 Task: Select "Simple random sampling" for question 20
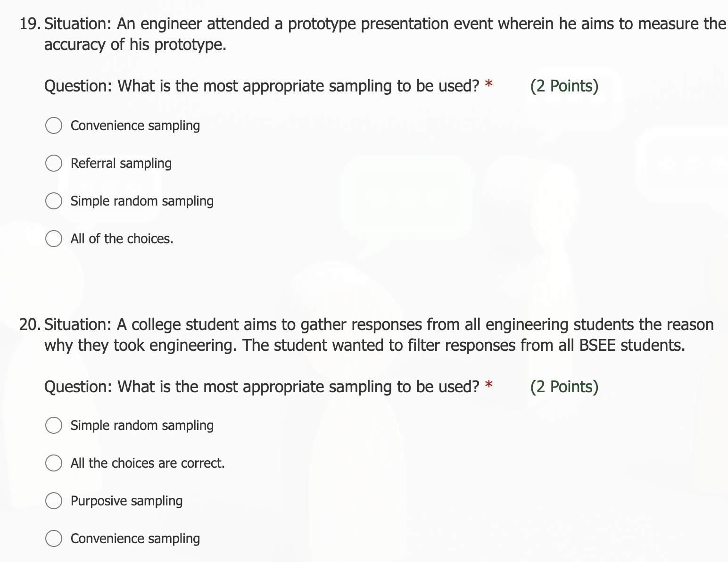coord(54,425)
